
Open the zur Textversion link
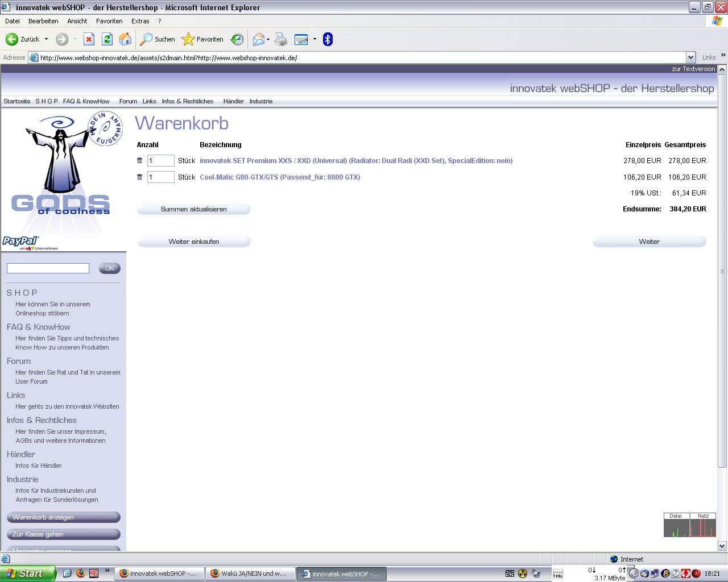tap(693, 69)
